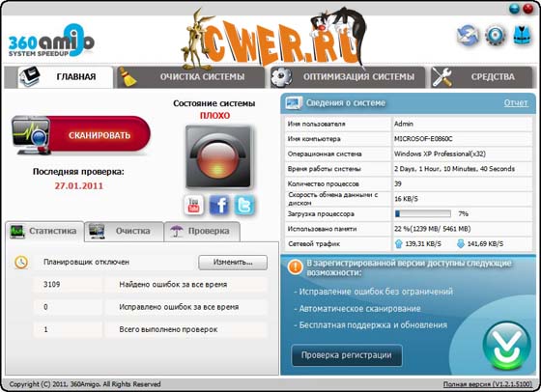Click the red close orb

click(528, 9)
